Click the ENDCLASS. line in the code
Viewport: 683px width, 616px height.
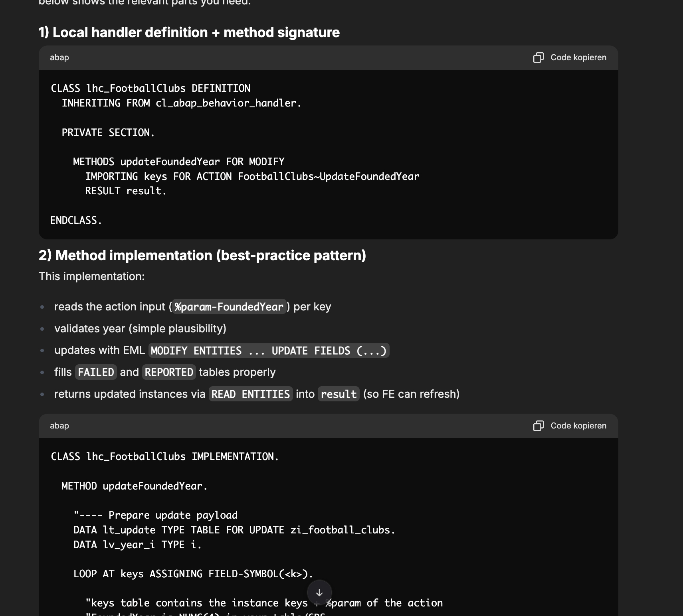pos(76,221)
